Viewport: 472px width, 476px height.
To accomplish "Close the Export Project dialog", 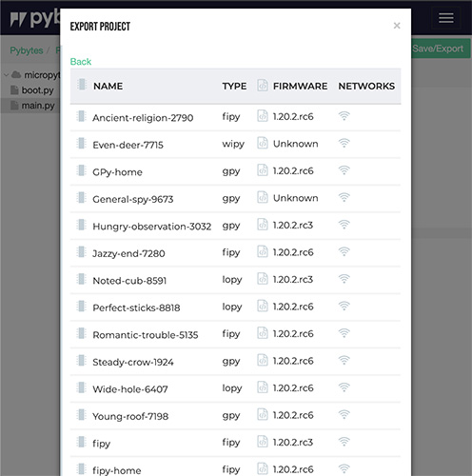I will point(397,26).
